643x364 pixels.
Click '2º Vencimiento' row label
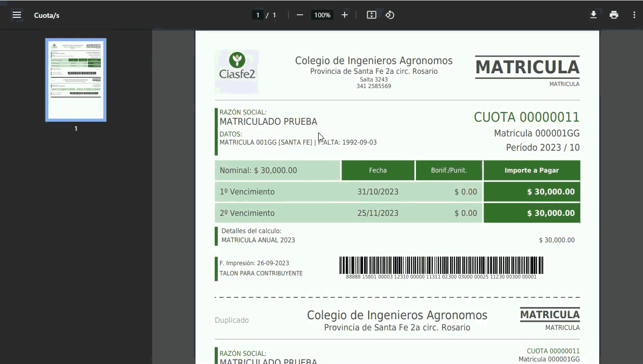247,213
